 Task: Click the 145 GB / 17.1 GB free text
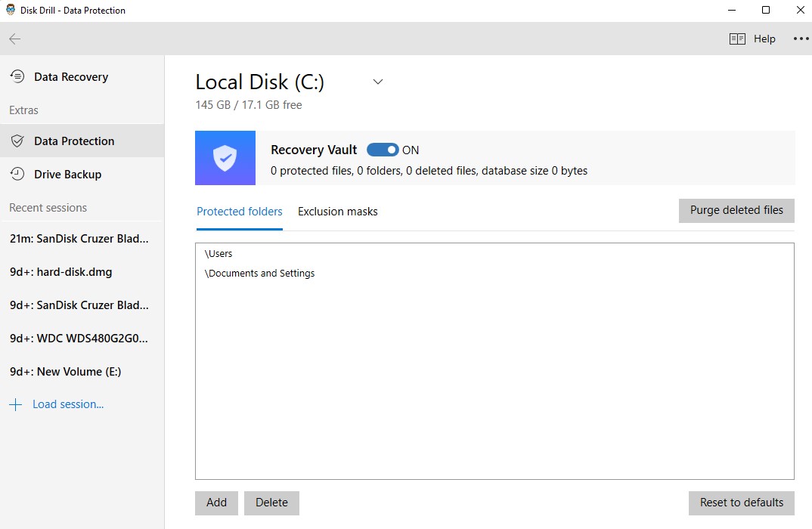click(x=249, y=104)
